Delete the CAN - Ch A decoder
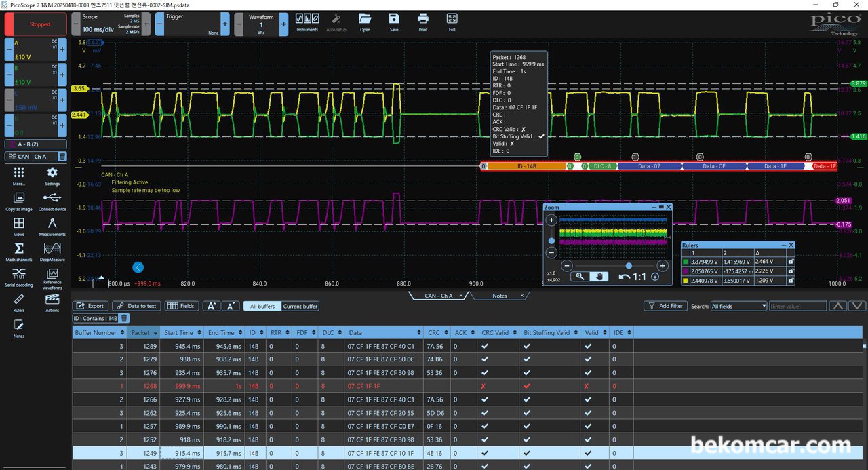 click(x=62, y=157)
